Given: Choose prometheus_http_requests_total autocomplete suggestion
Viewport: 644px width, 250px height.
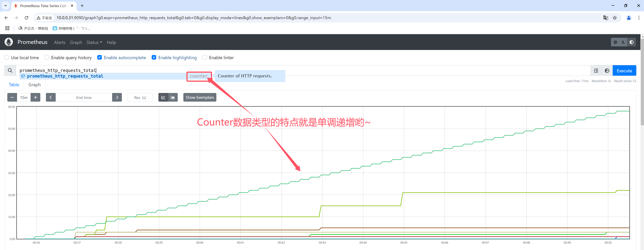Looking at the screenshot, I should coord(65,76).
